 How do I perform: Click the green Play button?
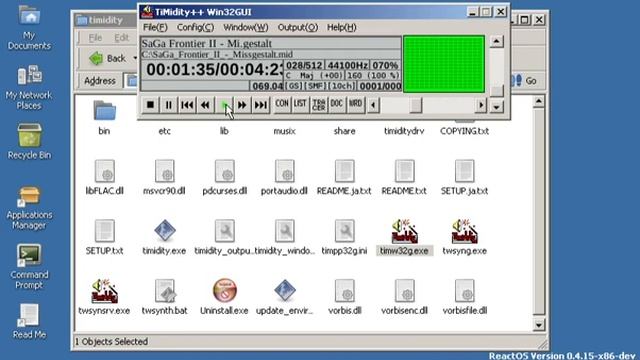[224, 105]
